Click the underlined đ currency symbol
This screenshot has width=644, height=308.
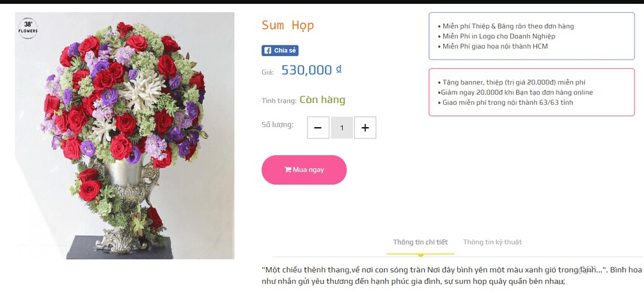[339, 69]
